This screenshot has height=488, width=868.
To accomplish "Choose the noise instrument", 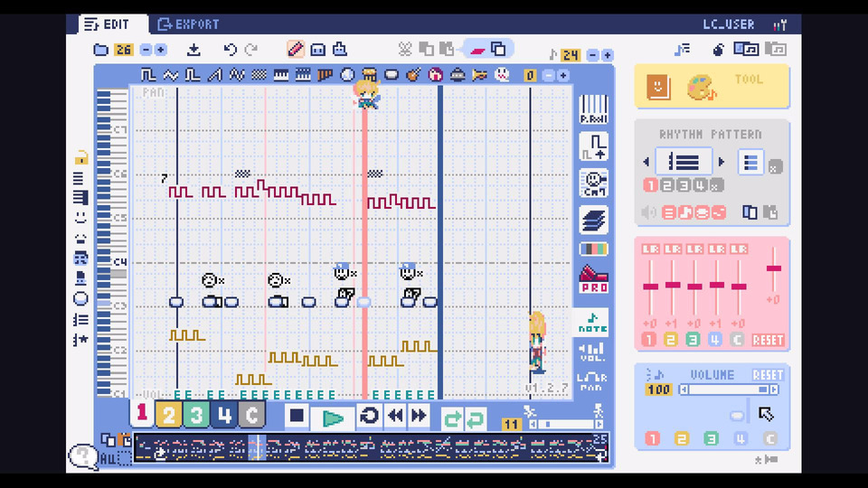I will (259, 75).
